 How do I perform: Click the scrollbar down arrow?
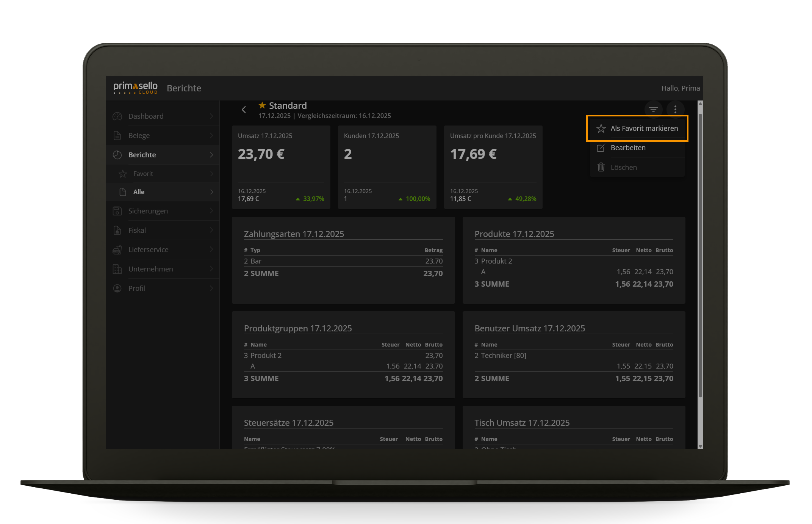[700, 446]
